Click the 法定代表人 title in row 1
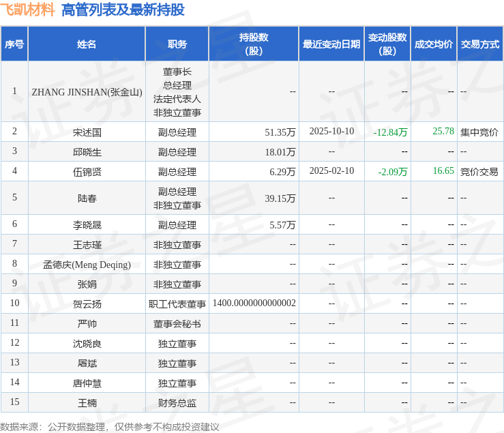Screen dimensions: 504x433 177,99
